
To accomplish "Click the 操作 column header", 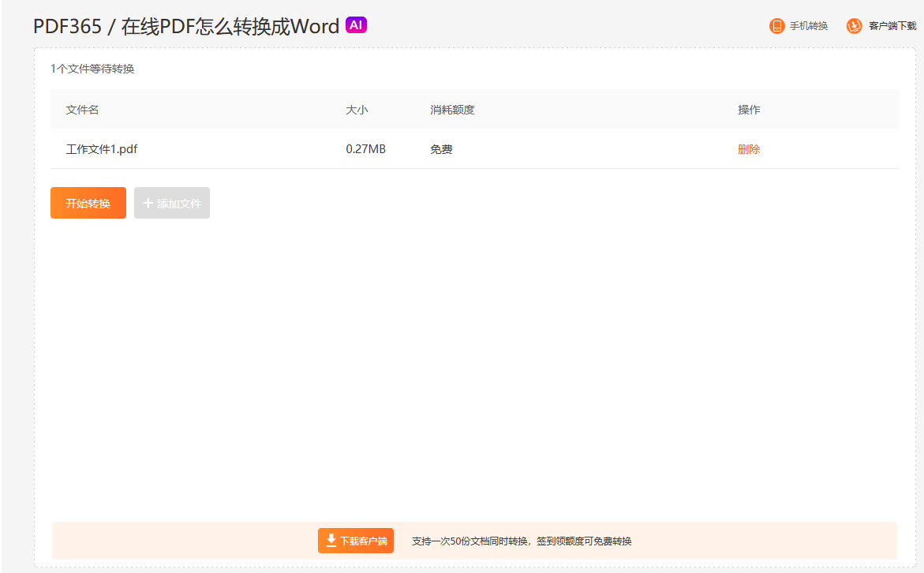I will [x=749, y=110].
